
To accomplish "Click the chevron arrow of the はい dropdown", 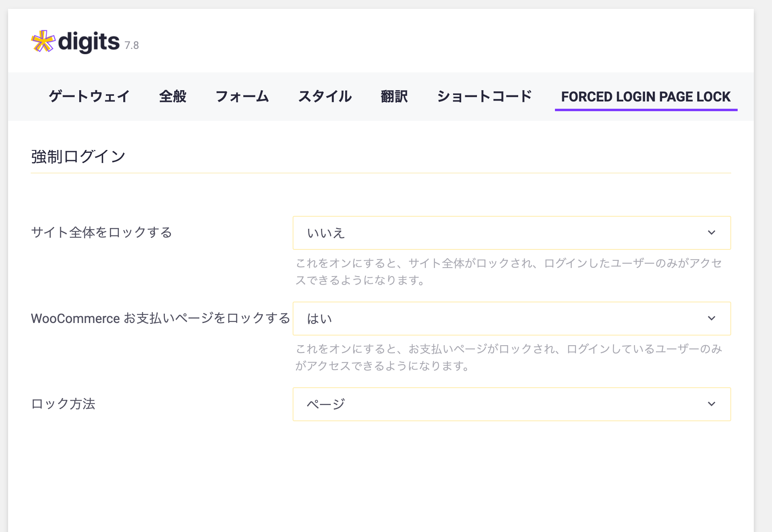I will pos(711,318).
